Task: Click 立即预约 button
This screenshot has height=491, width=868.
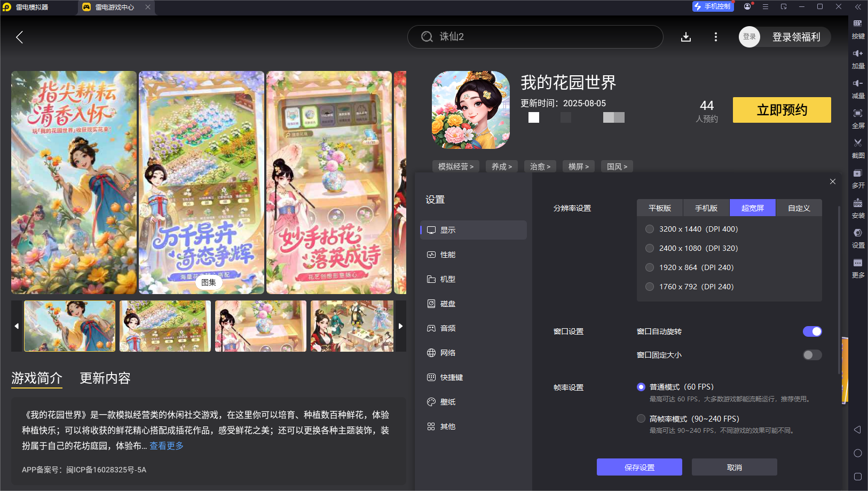Action: 782,110
